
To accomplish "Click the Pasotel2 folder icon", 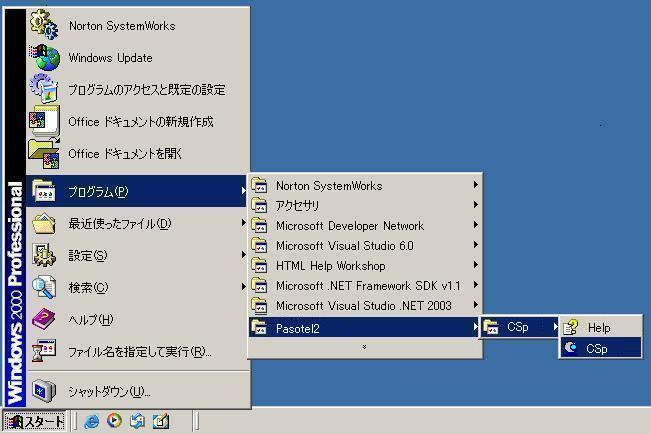I will (259, 328).
